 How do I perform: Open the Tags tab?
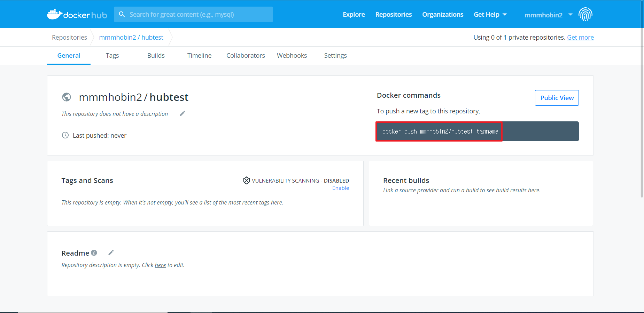(x=112, y=56)
